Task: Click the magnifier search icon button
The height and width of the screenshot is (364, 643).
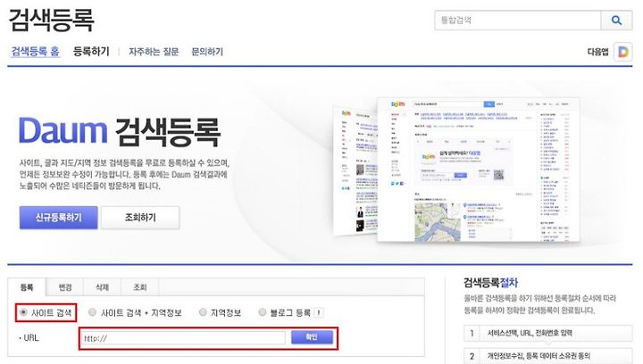Action: click(x=616, y=20)
